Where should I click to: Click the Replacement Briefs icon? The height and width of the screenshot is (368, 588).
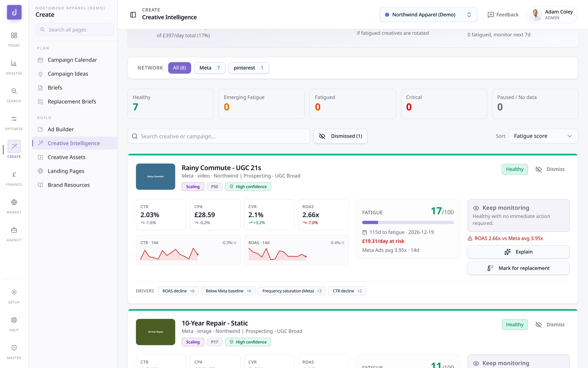point(40,102)
